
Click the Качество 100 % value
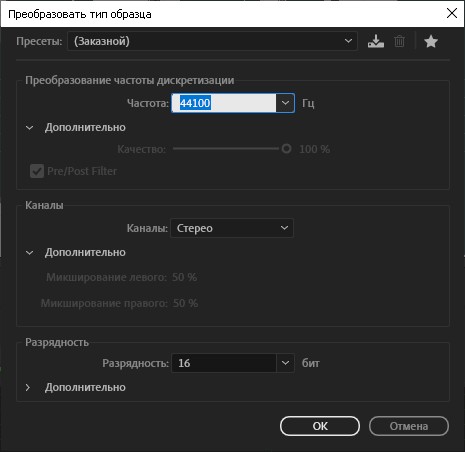point(314,149)
